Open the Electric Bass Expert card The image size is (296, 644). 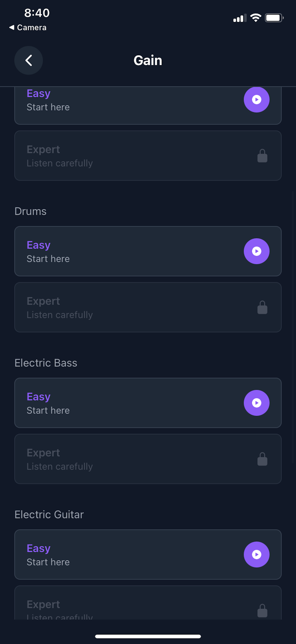(148, 459)
